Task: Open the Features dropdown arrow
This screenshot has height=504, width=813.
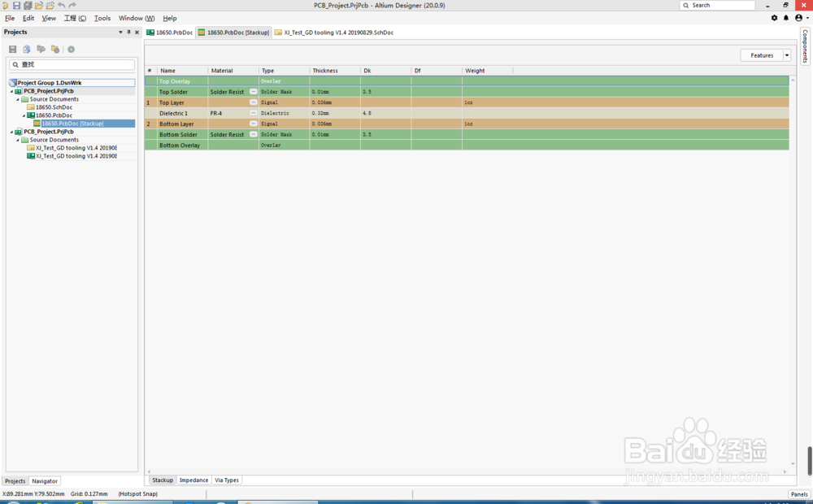Action: (786, 55)
